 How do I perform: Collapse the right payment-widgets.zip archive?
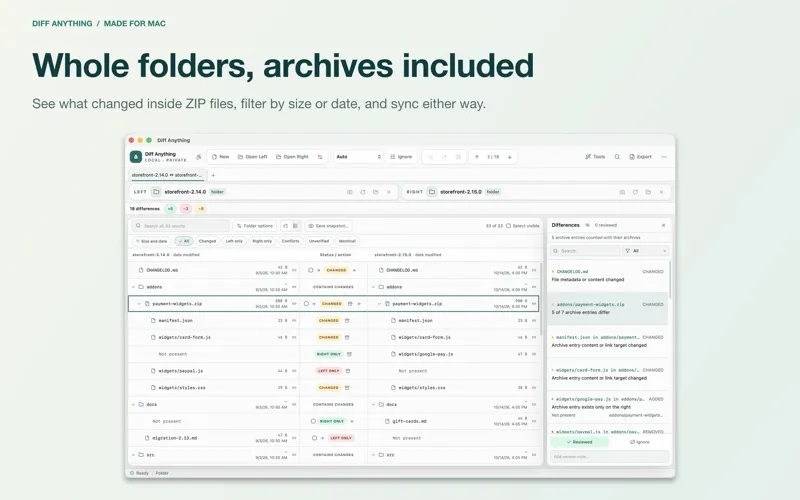click(379, 304)
